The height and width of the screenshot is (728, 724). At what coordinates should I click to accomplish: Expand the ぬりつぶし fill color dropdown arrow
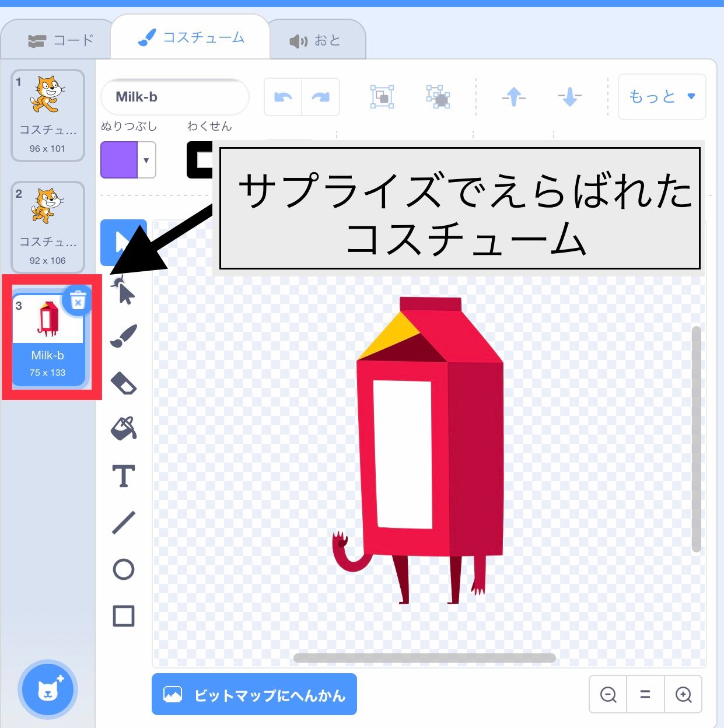pyautogui.click(x=146, y=160)
